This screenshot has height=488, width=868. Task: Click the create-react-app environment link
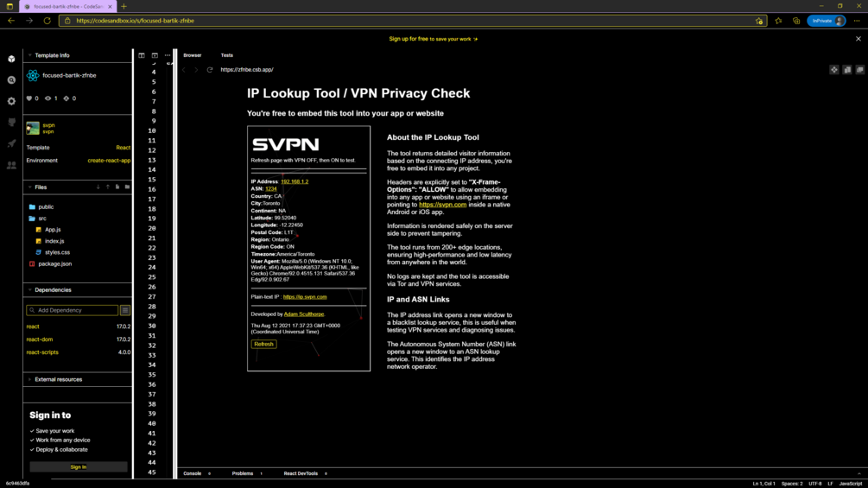coord(109,161)
